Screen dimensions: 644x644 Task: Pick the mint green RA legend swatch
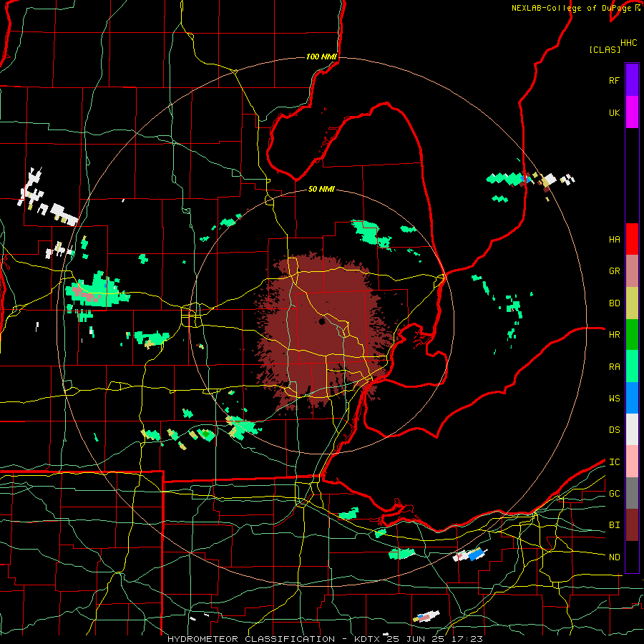coord(632,366)
